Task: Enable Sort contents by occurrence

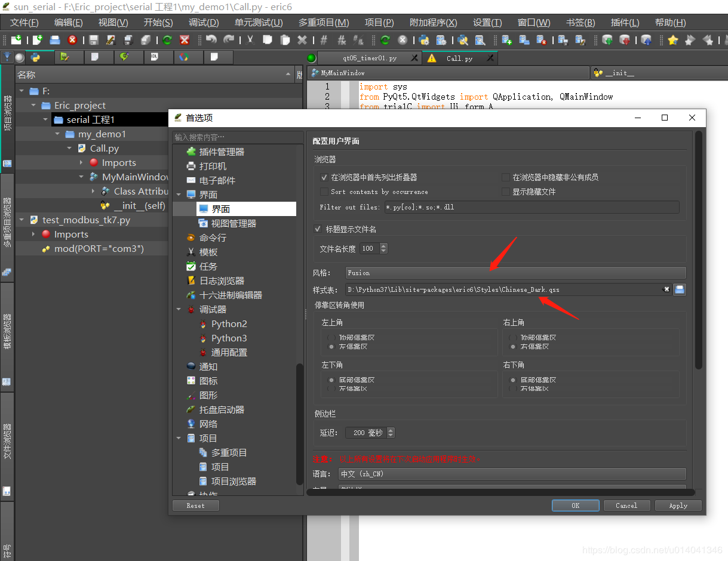Action: pos(324,192)
